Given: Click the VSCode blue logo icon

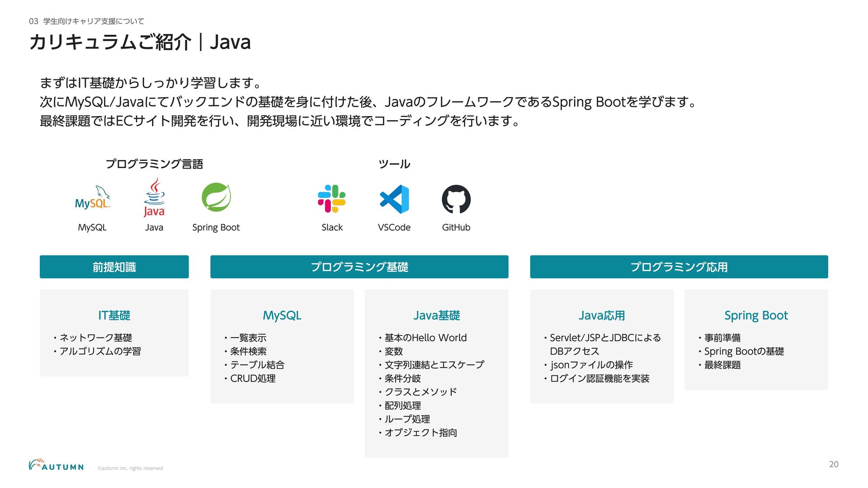Looking at the screenshot, I should point(394,199).
